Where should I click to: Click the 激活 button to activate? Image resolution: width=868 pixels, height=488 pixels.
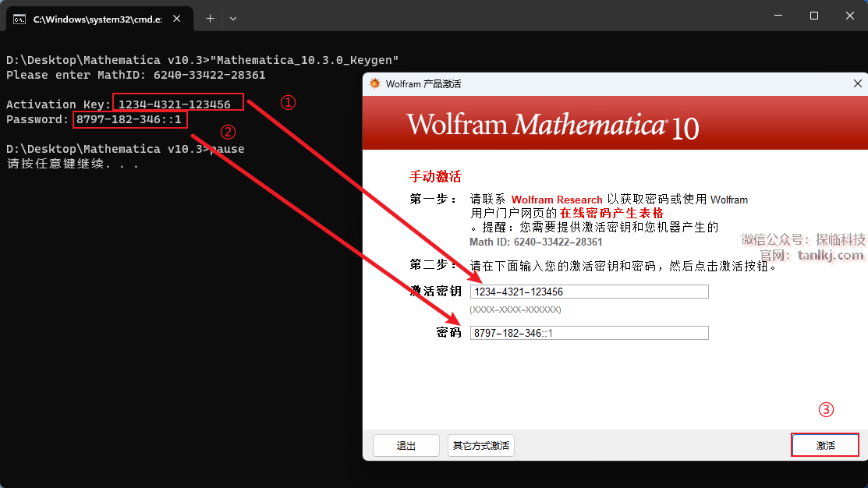tap(825, 445)
